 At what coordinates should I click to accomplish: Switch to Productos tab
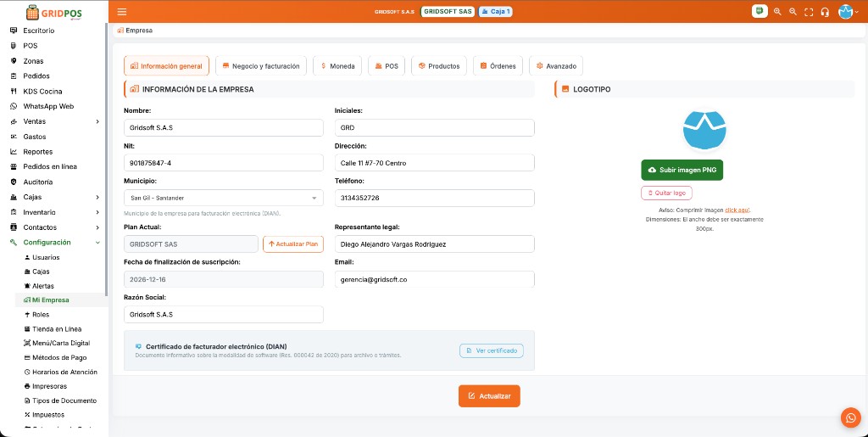point(439,66)
